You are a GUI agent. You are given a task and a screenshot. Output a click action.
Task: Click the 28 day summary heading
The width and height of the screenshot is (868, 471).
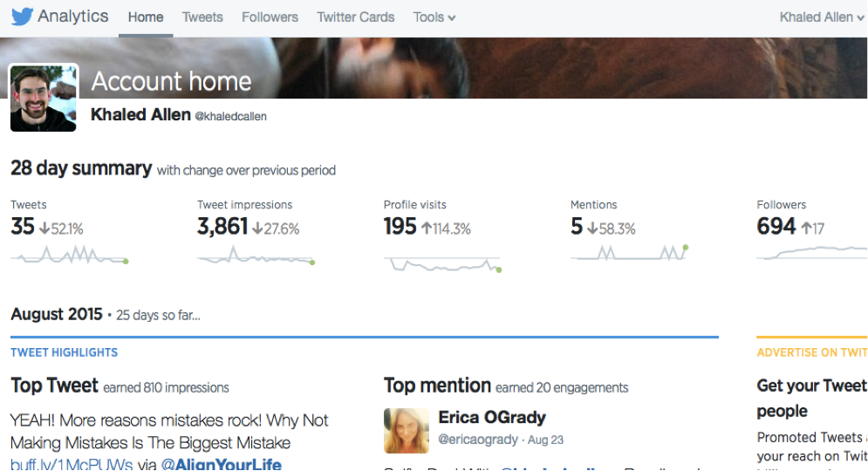point(81,168)
